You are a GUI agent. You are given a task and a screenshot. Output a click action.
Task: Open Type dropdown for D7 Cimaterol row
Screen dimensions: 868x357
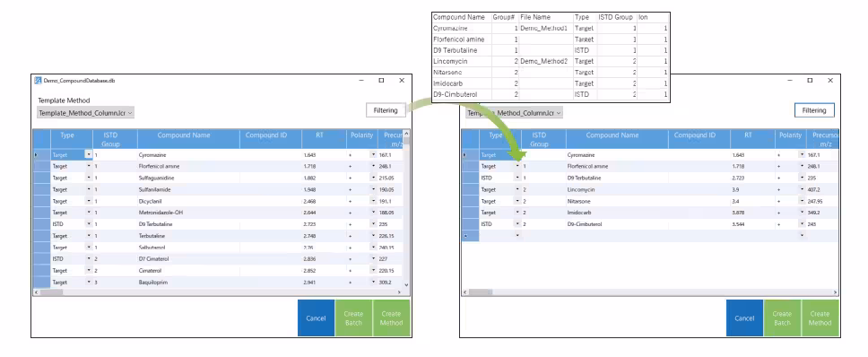(89, 258)
